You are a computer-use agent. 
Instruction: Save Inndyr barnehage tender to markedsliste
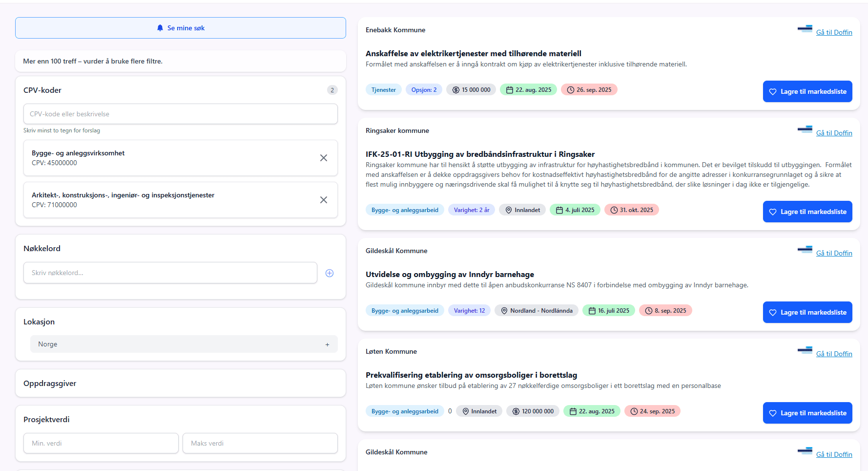coord(807,312)
